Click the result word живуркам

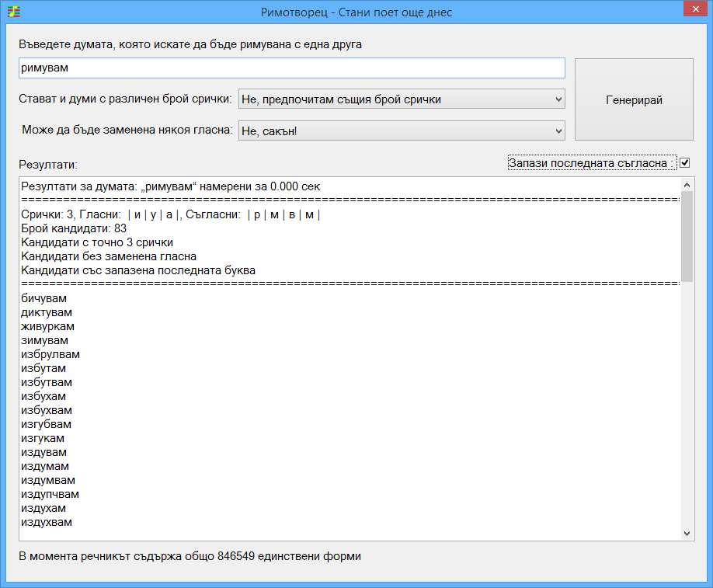[x=47, y=326]
